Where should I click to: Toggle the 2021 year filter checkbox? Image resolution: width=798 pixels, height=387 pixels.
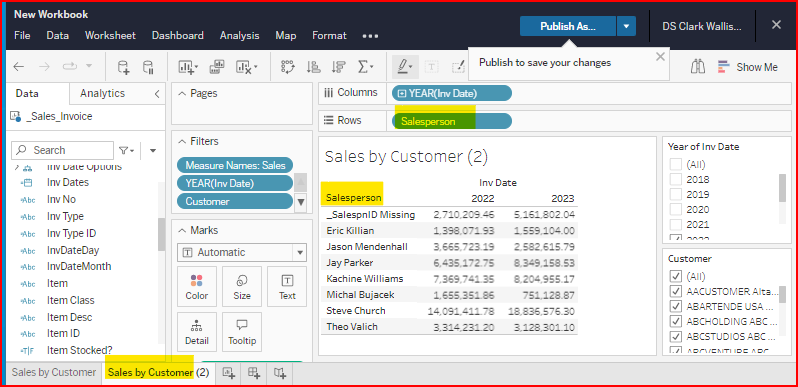click(675, 224)
